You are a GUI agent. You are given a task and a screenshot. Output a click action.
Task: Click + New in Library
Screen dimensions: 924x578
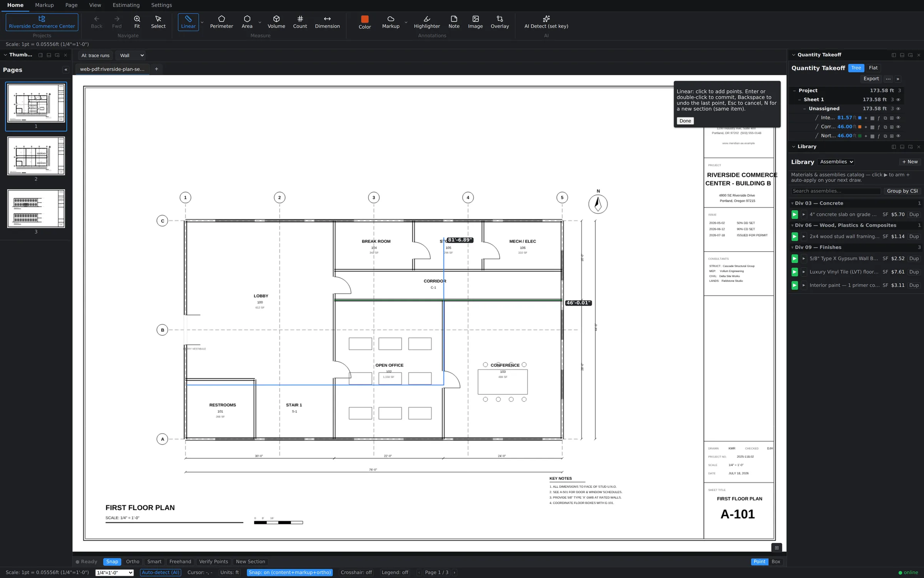(910, 162)
